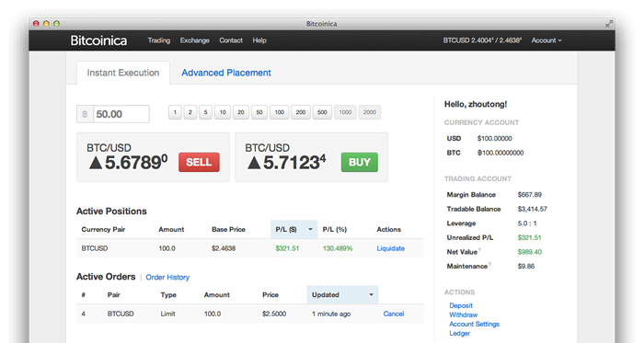
Task: Click the $2.5000 order price cell
Action: (x=274, y=314)
